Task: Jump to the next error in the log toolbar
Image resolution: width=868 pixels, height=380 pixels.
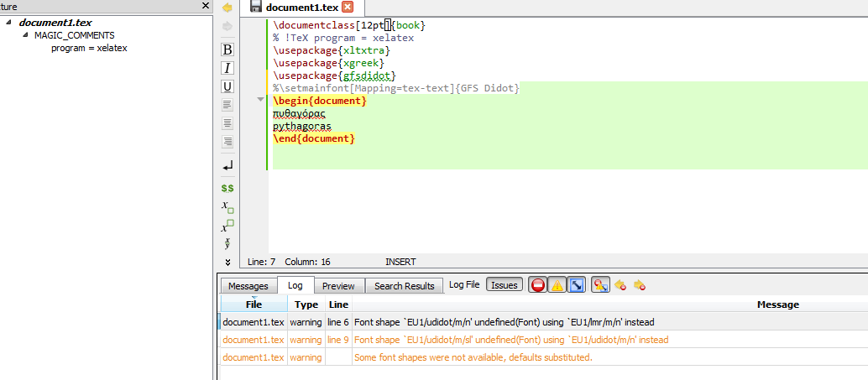Action: (x=640, y=285)
